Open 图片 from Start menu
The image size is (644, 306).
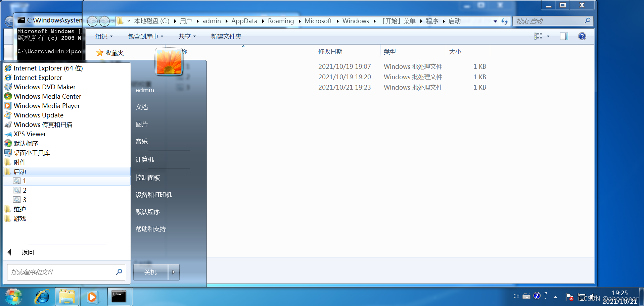pos(142,124)
